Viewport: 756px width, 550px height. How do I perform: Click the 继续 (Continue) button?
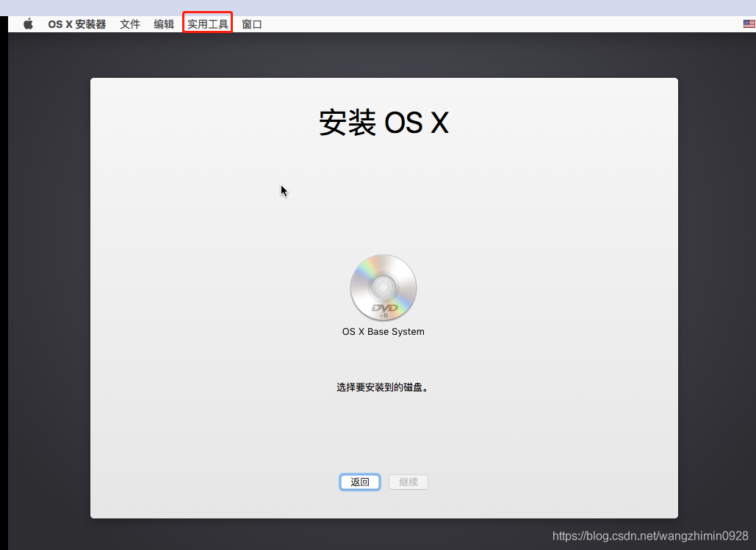[408, 482]
